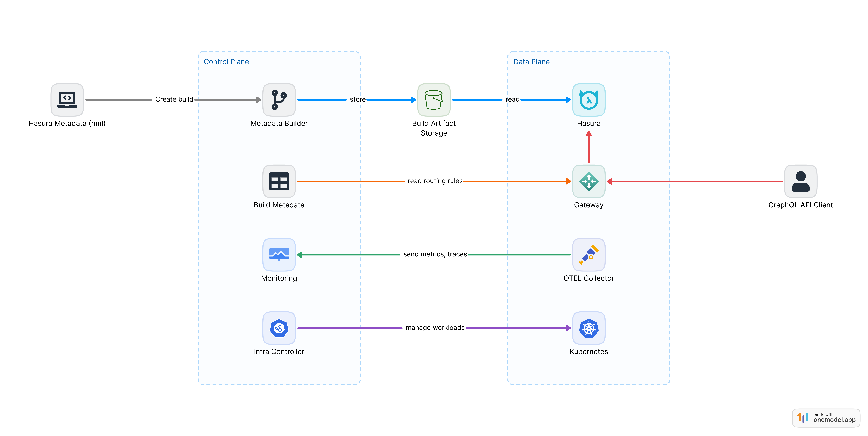Image resolution: width=868 pixels, height=436 pixels.
Task: Click the 'Kubernetes' caption
Action: pyautogui.click(x=589, y=351)
